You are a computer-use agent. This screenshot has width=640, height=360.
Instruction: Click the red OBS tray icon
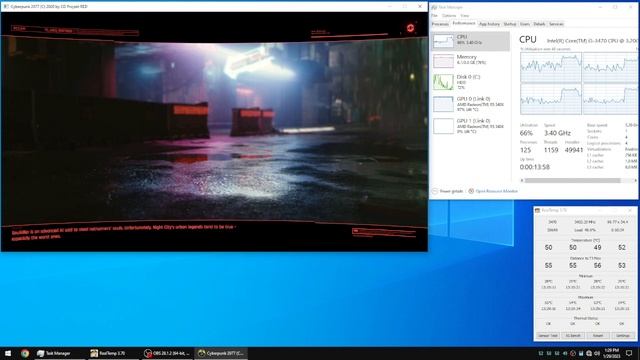coord(573,353)
